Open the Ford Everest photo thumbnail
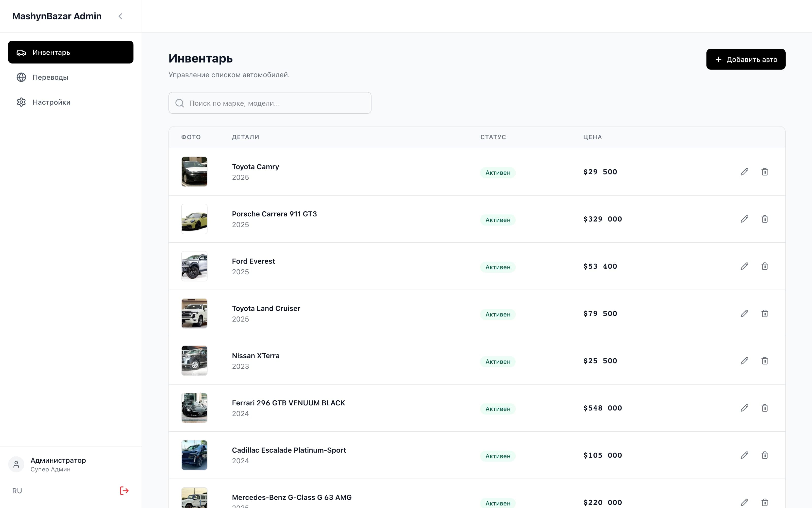The height and width of the screenshot is (508, 812). click(194, 266)
